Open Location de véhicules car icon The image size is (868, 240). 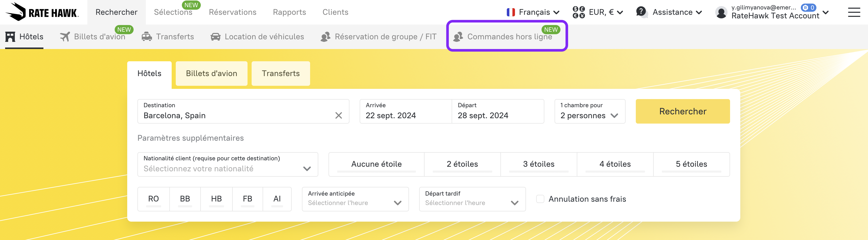(215, 37)
